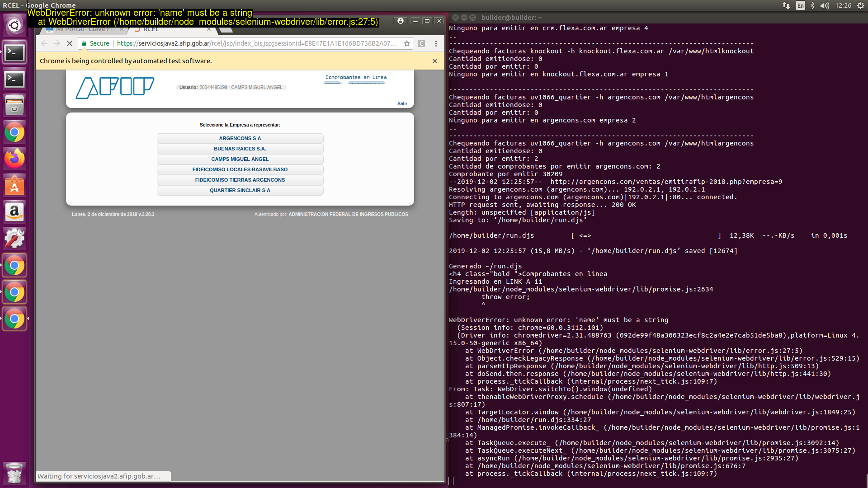Image resolution: width=868 pixels, height=488 pixels.
Task: Click the 'WebDriverError: unknown error' terminal line
Action: (x=559, y=320)
